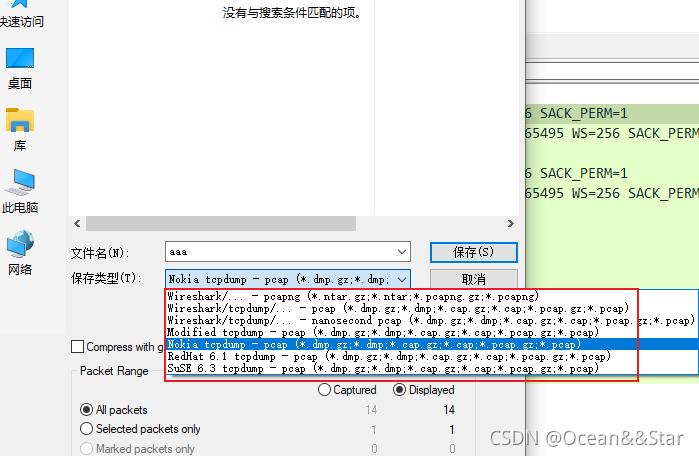Screen dimensions: 699x456
Task: Open the save type (保存类型) combo box
Action: pyautogui.click(x=288, y=279)
